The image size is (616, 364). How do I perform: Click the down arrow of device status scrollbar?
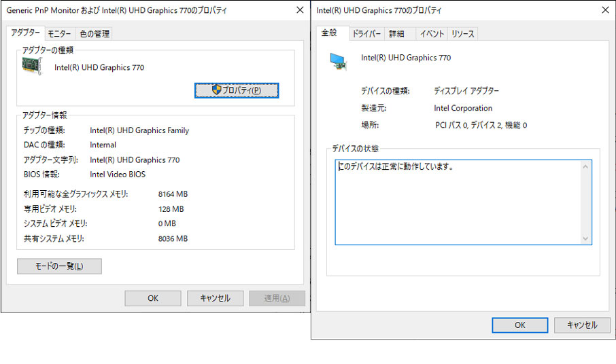(x=585, y=238)
